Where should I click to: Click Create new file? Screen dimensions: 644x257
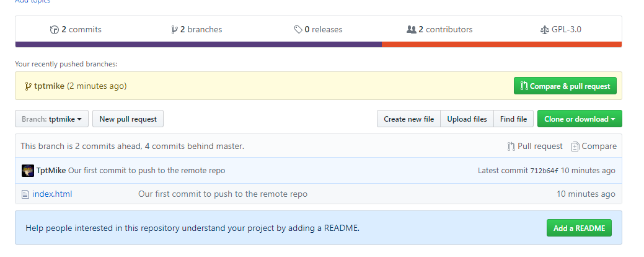(x=408, y=119)
